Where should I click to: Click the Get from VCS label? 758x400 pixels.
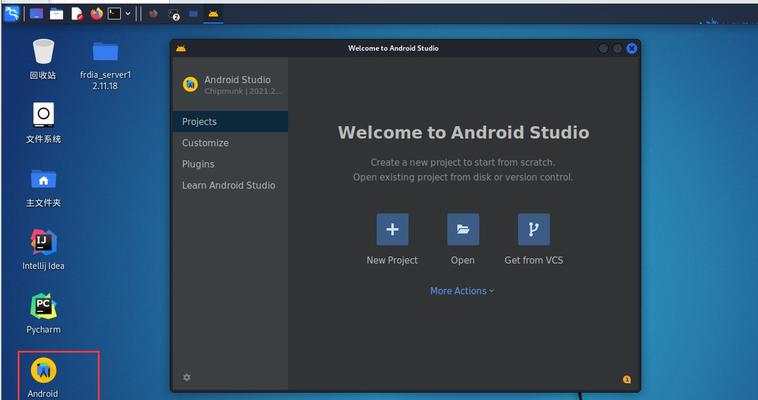pos(534,260)
